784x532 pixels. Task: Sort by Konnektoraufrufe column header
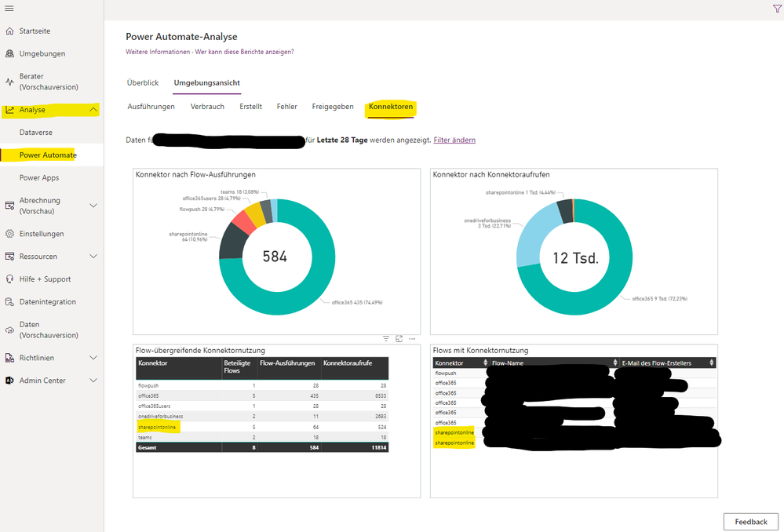tap(348, 363)
